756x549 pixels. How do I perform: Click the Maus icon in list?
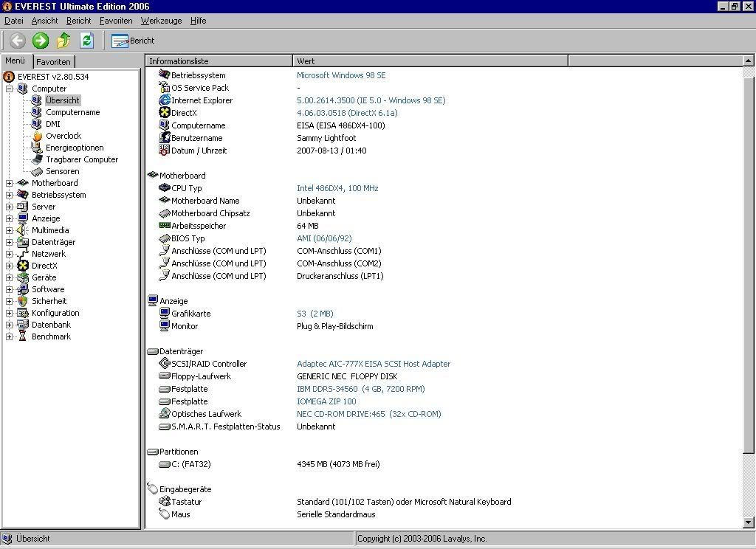click(165, 514)
